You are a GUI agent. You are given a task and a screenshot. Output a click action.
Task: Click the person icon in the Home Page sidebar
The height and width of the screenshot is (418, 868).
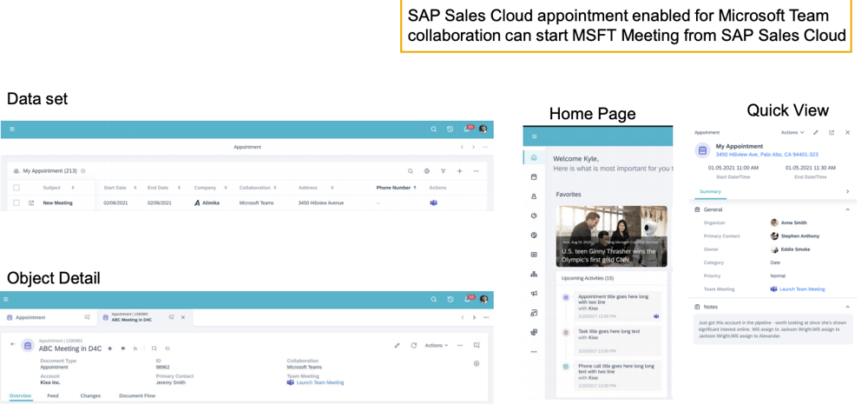534,196
